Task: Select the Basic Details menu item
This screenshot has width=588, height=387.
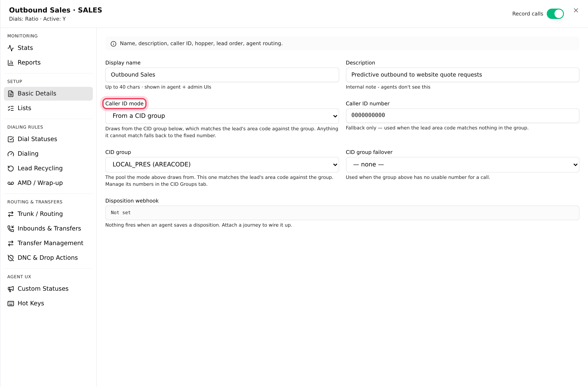Action: coord(48,94)
